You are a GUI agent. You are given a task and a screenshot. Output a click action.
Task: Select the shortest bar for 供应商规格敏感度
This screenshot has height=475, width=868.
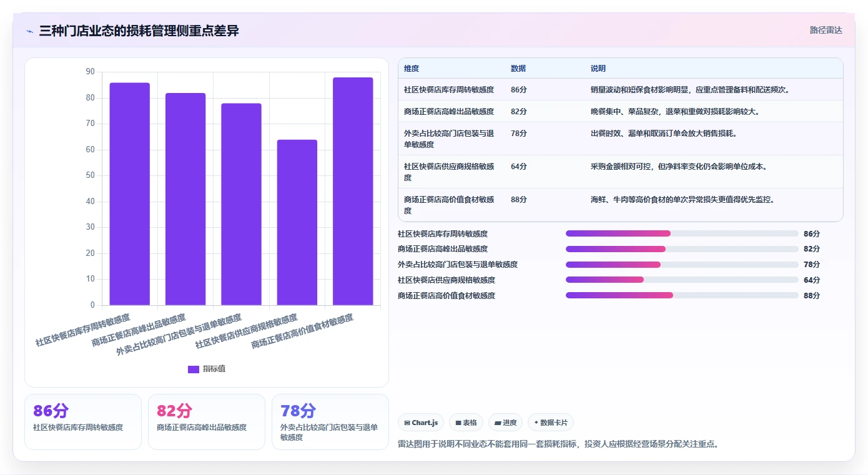297,222
